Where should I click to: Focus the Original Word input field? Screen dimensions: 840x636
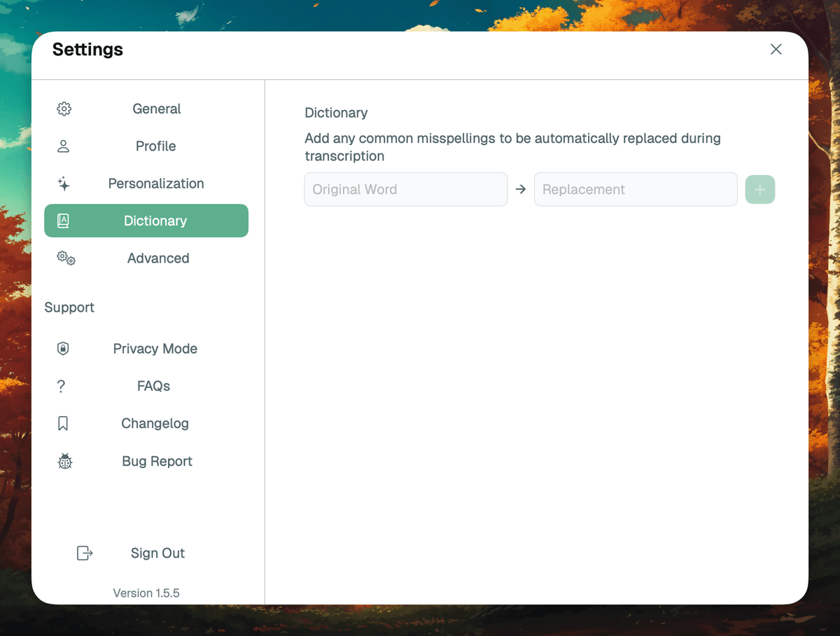point(406,189)
